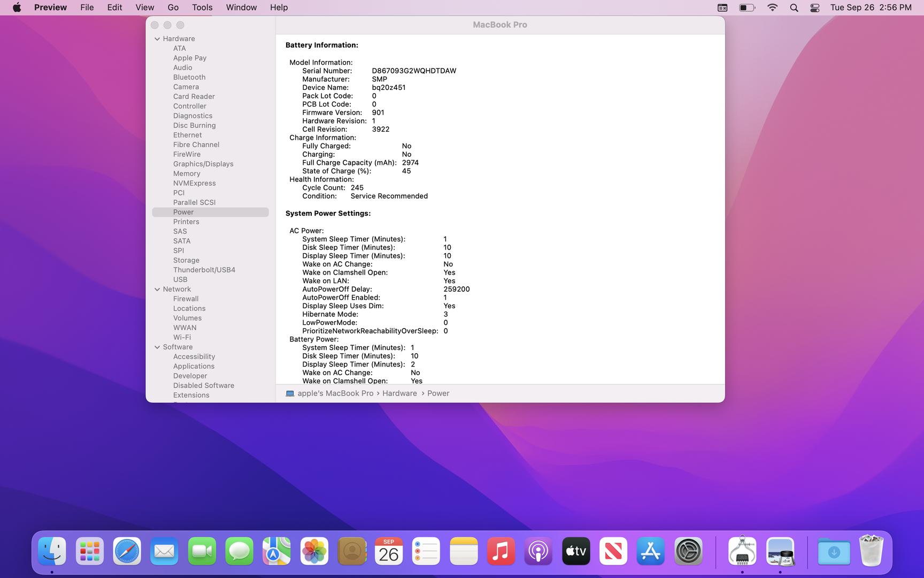Open Apple TV app in Dock
924x578 pixels.
click(576, 551)
